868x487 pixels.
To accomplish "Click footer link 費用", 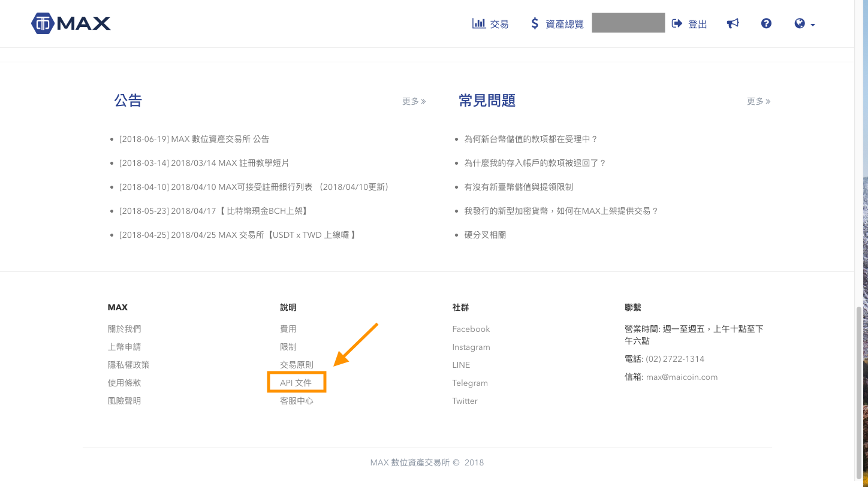I will 288,329.
